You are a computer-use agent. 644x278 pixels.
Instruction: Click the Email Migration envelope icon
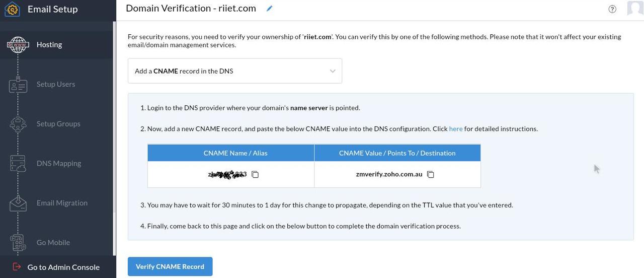point(18,203)
